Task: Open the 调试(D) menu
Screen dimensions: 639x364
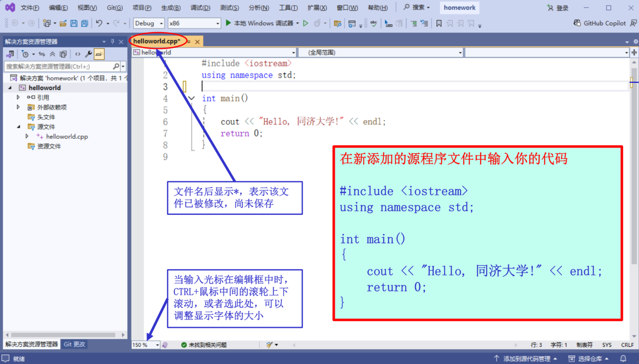Action: (200, 8)
